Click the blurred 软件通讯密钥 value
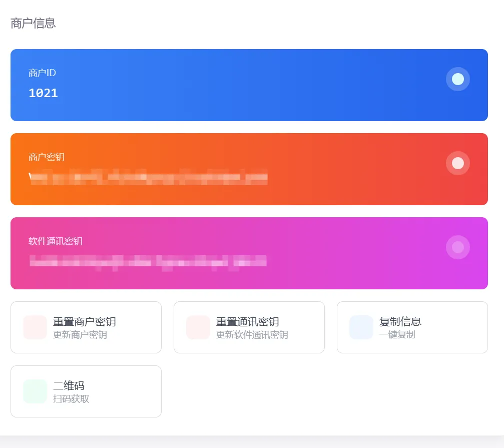 (x=148, y=261)
